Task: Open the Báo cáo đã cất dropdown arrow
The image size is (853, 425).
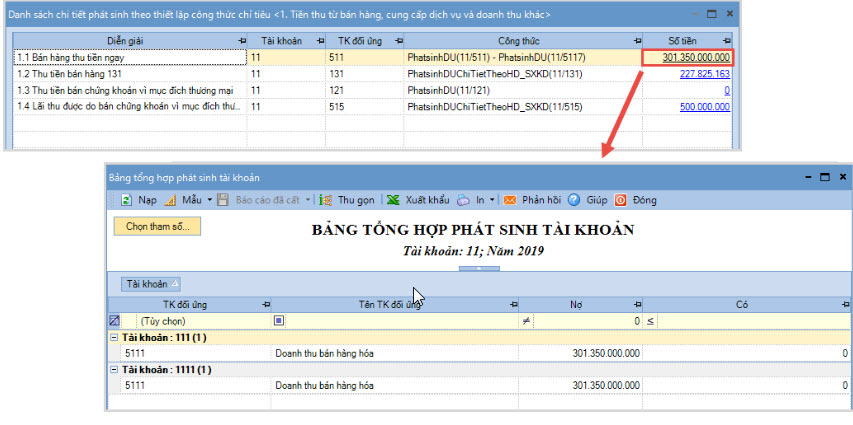Action: (307, 200)
